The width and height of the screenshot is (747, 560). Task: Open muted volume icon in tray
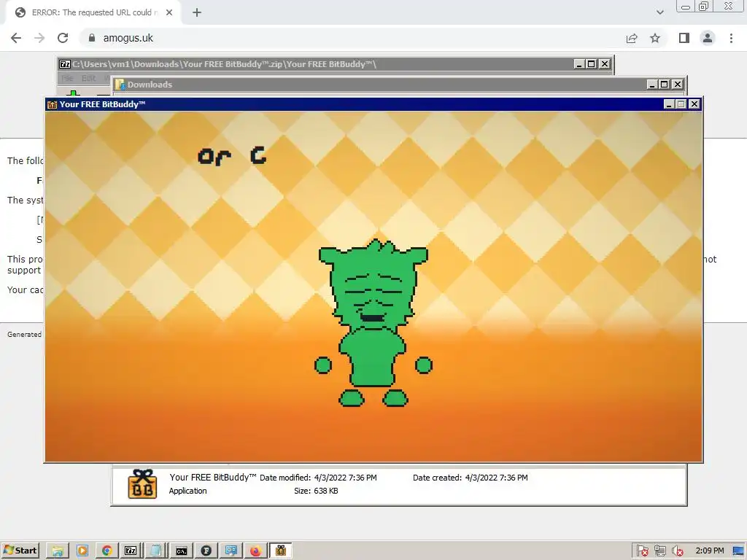[677, 551]
